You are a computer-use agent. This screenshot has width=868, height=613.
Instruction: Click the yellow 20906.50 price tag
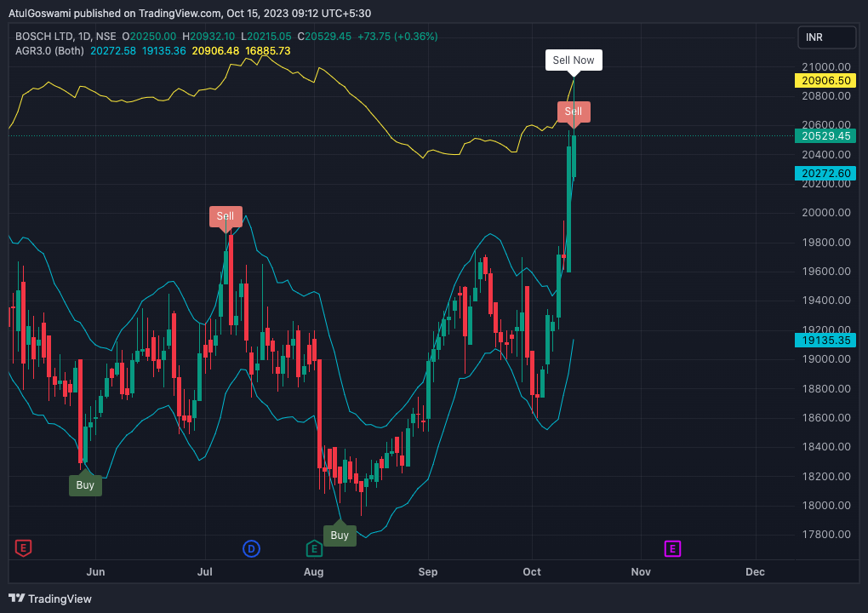[825, 81]
